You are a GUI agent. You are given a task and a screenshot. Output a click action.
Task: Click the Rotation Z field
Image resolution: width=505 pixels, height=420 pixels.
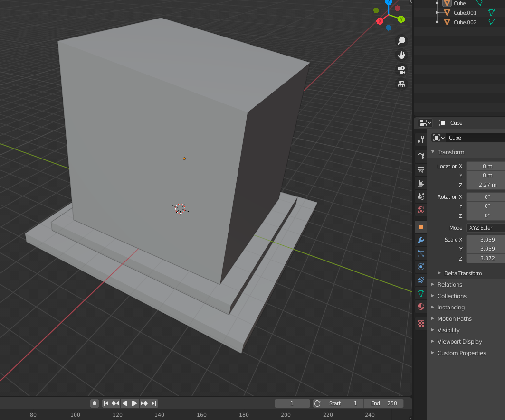[x=486, y=215]
